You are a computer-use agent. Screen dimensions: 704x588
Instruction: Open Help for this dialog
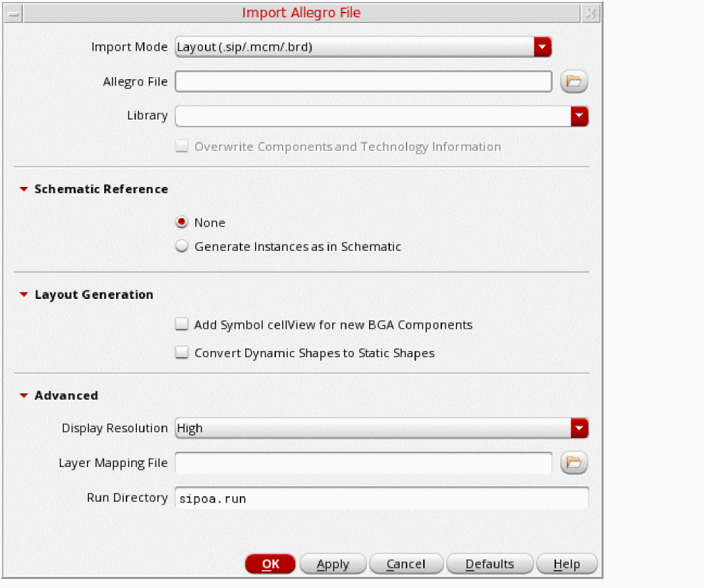pos(566,564)
